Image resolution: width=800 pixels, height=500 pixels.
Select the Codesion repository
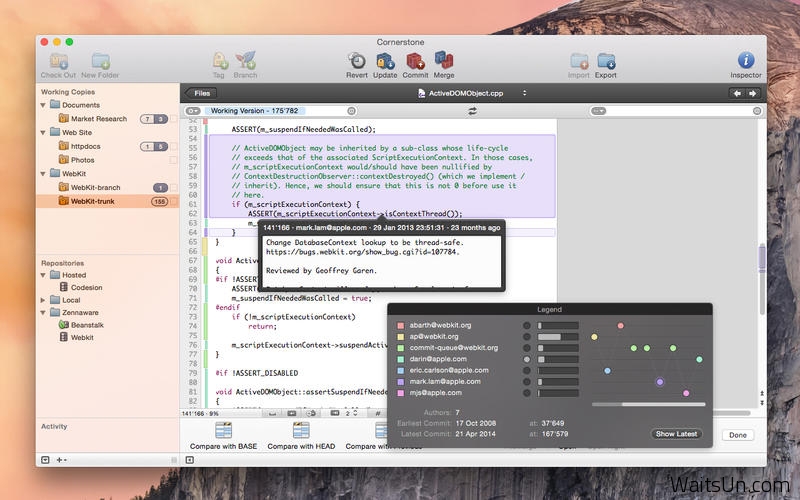pyautogui.click(x=86, y=287)
